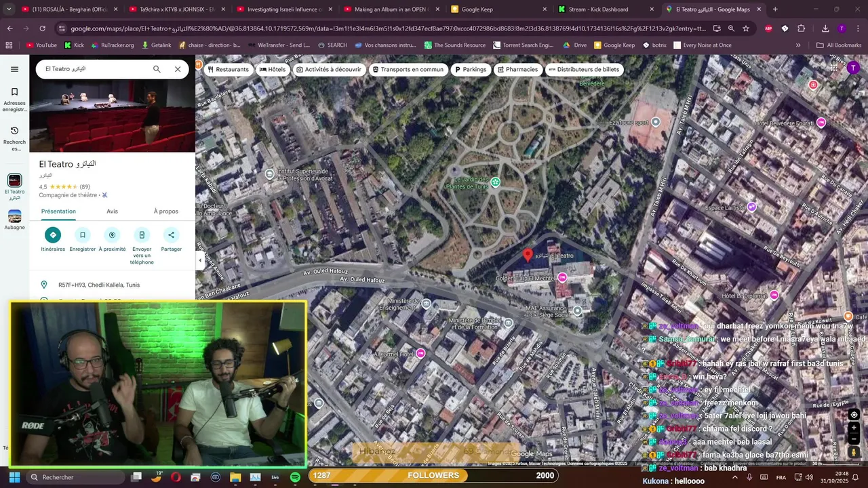Viewport: 868px width, 488px height.
Task: Click the Le Jardin des Plantes marker
Action: 496,182
